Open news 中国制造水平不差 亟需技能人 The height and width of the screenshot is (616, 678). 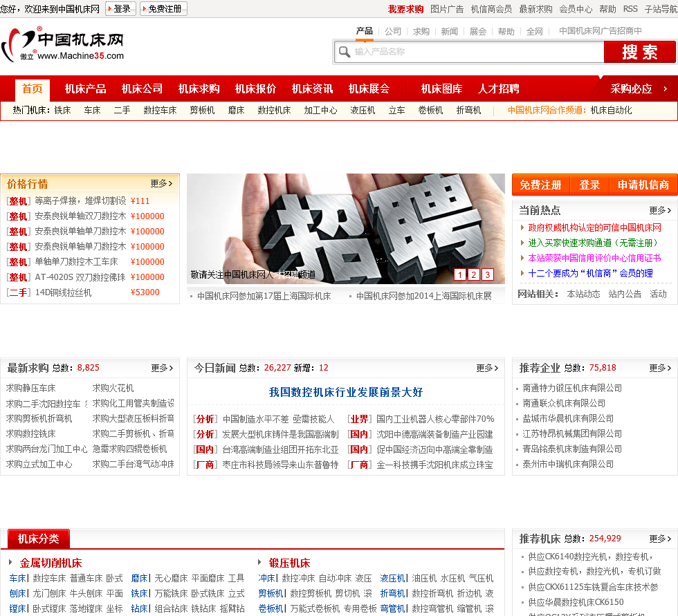click(x=278, y=419)
